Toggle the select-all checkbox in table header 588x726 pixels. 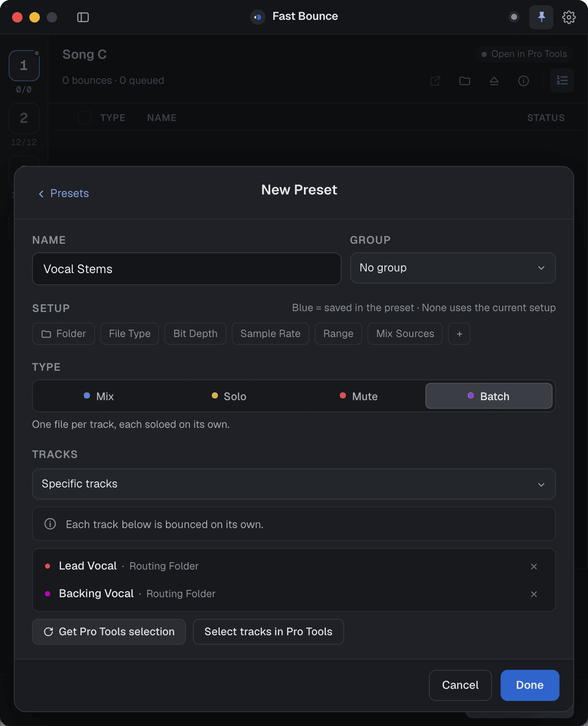pyautogui.click(x=85, y=118)
